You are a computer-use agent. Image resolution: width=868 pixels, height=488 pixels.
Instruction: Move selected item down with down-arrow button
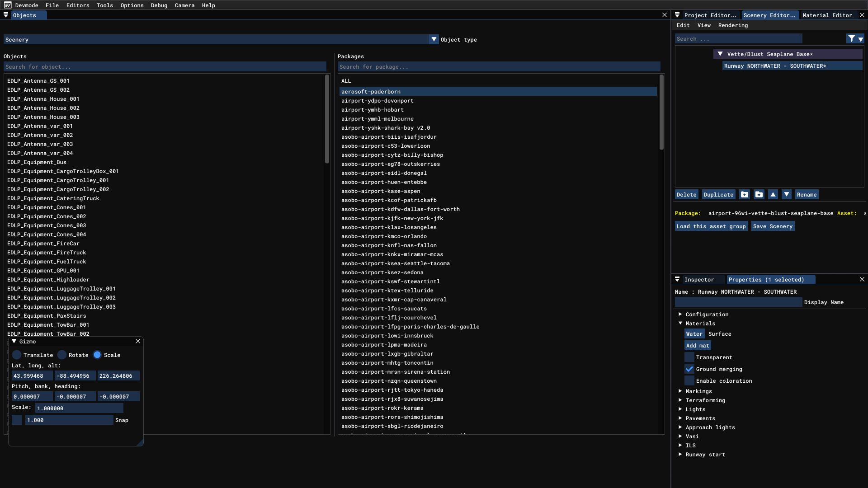click(787, 195)
